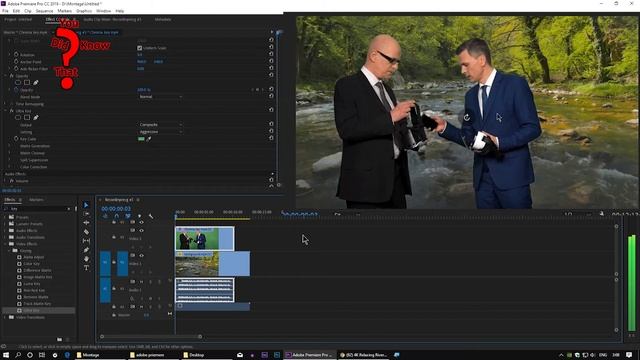The height and width of the screenshot is (360, 640).
Task: Click the new custom bin icon in Effects panel
Action: pyautogui.click(x=60, y=339)
